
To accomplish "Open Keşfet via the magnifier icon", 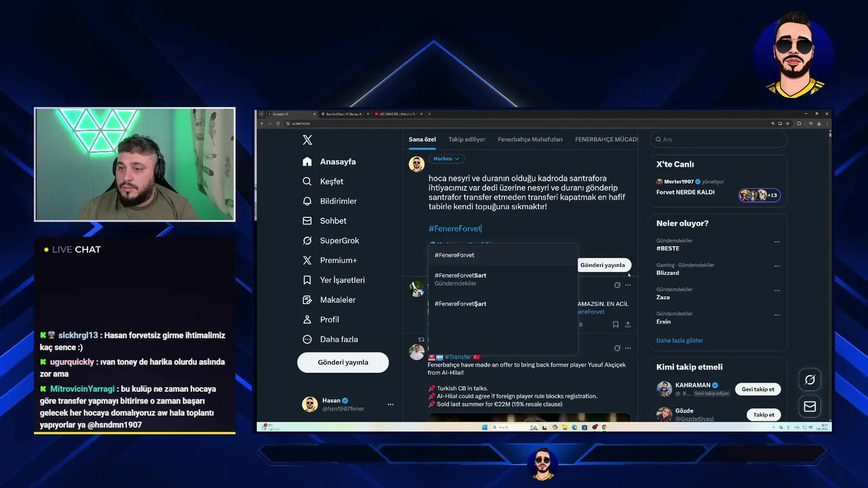I will click(307, 182).
